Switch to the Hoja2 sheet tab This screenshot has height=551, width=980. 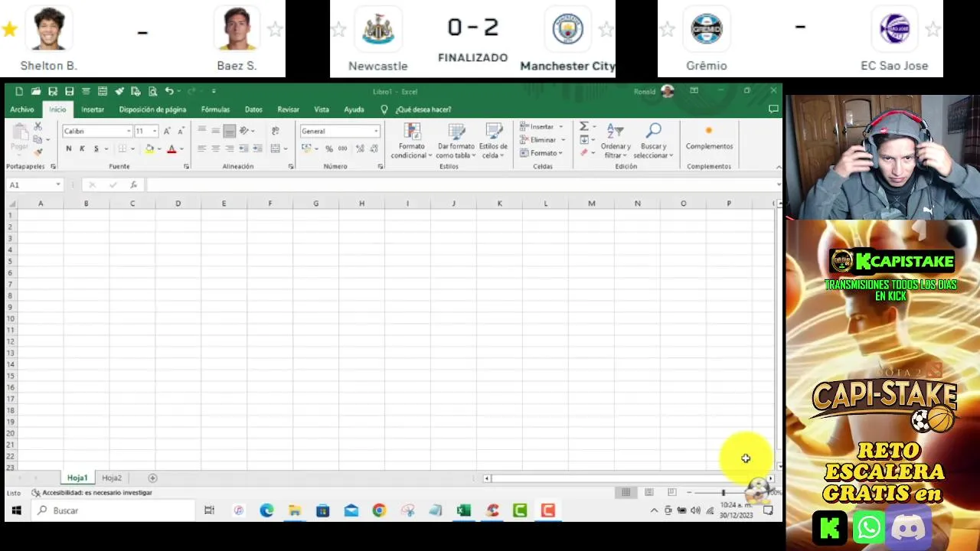point(112,478)
